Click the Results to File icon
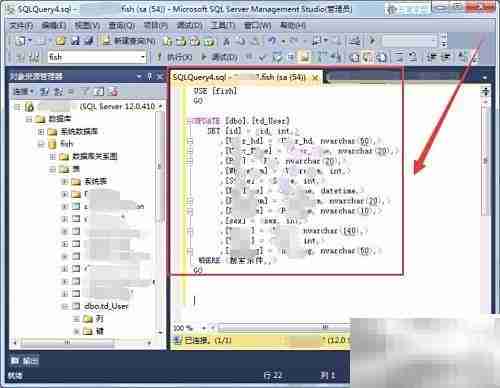The image size is (500, 388). point(381,57)
